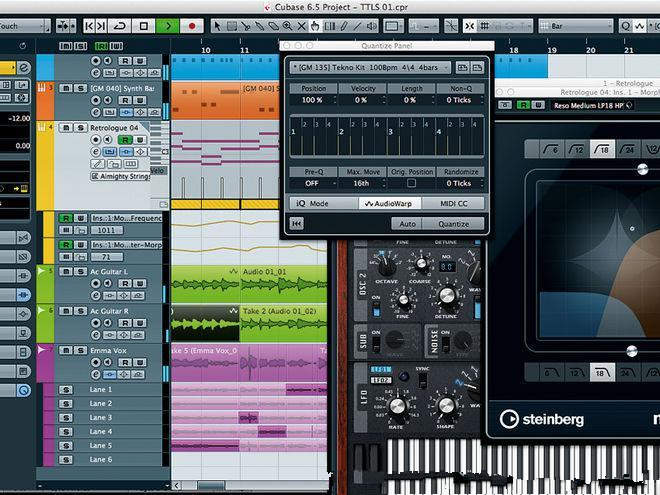Screen dimensions: 660x495
Task: Toggle the OSC 2 On switch
Action: click(x=376, y=309)
